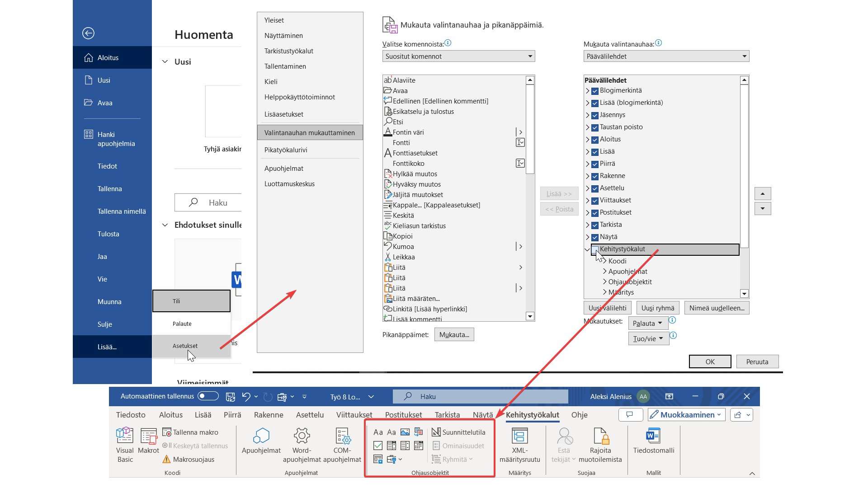
Task: Click the COM-apuohjelmat icon
Action: click(x=342, y=436)
